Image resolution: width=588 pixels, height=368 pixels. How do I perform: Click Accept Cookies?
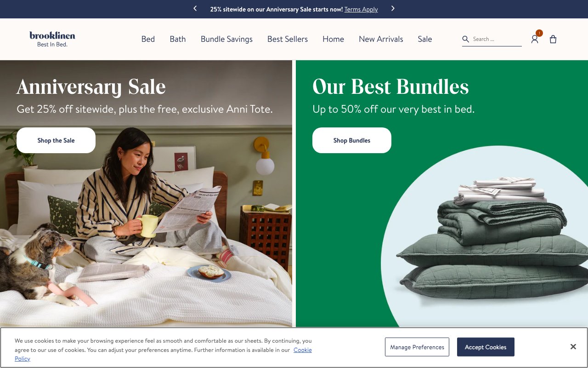pos(486,347)
